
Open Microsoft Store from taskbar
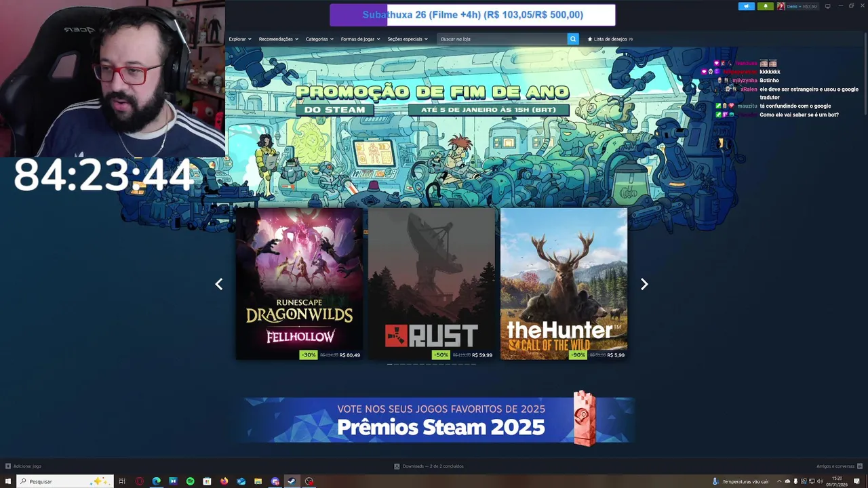pyautogui.click(x=207, y=481)
